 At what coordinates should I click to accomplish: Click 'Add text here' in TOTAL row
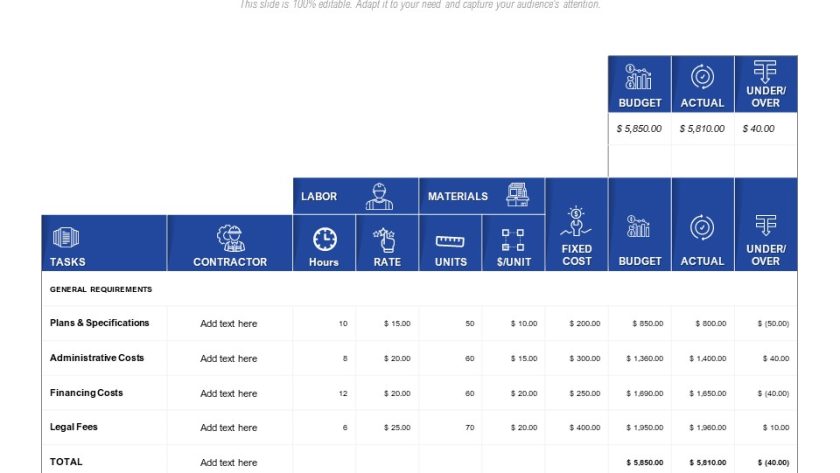(x=229, y=462)
